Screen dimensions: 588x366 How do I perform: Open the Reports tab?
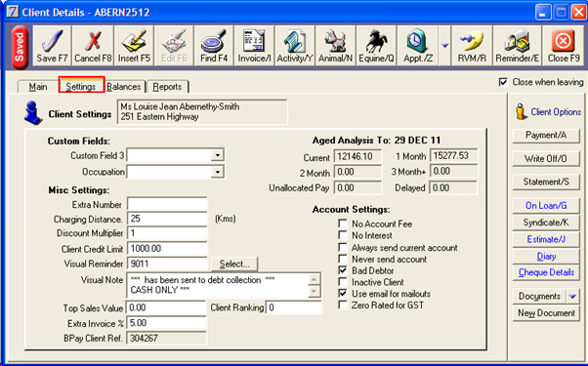167,87
